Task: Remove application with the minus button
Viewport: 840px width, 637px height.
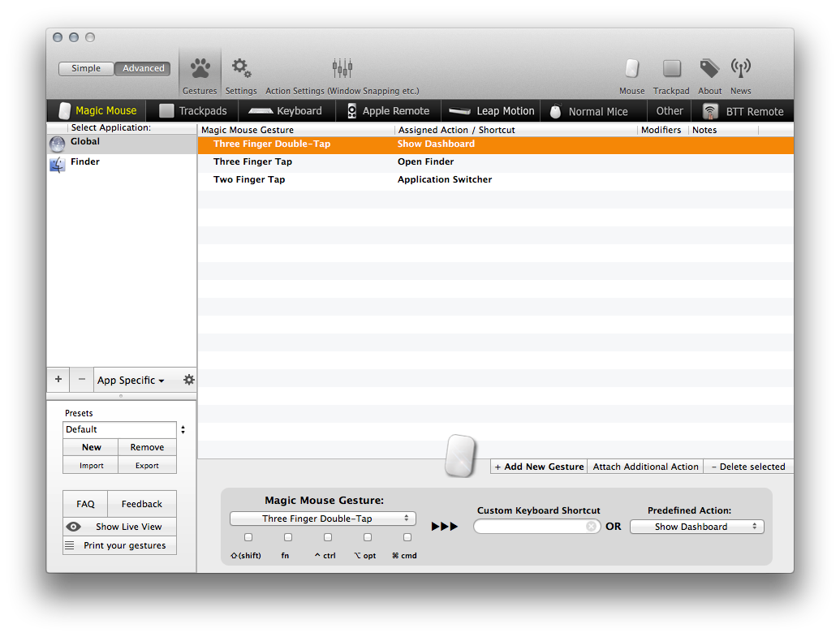Action: tap(81, 379)
